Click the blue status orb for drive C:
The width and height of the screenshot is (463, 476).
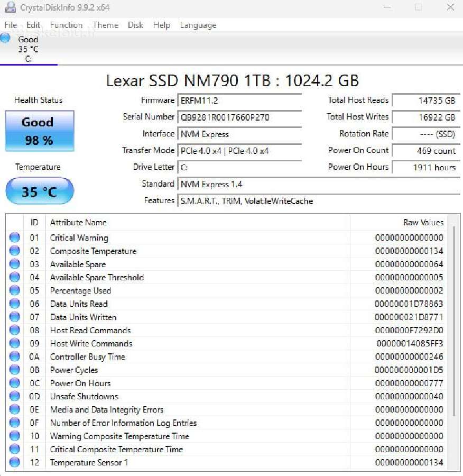tap(5, 38)
